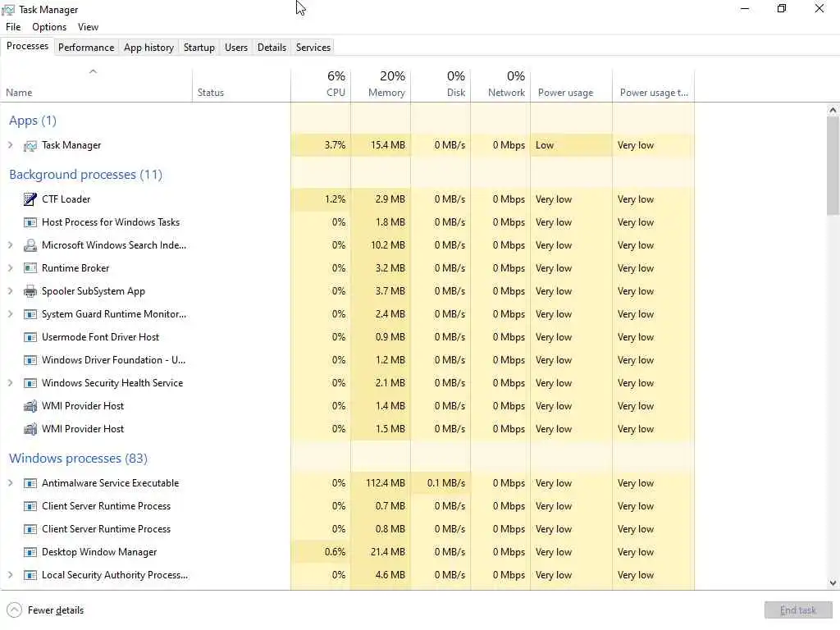The width and height of the screenshot is (840, 630).
Task: Click Antimalware Service Executable icon
Action: click(30, 483)
